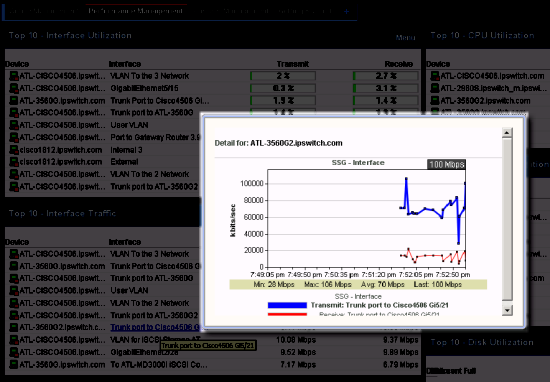Click the 10.08 Mbps transmit value

pos(296,340)
